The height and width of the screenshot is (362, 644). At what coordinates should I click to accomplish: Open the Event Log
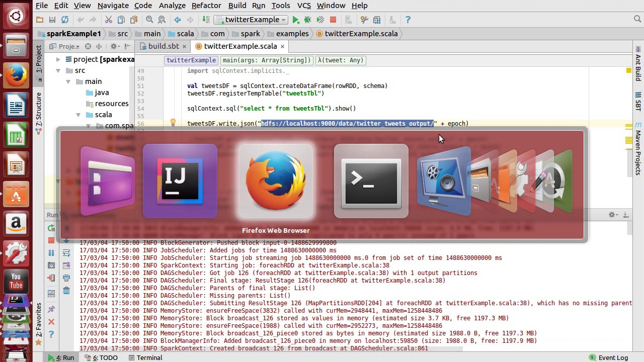[608, 358]
